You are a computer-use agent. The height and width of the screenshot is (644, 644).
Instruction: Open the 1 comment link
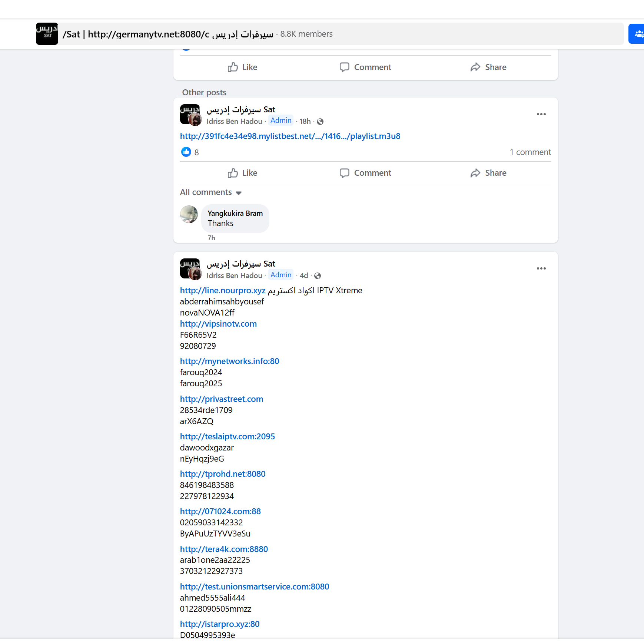click(x=530, y=152)
